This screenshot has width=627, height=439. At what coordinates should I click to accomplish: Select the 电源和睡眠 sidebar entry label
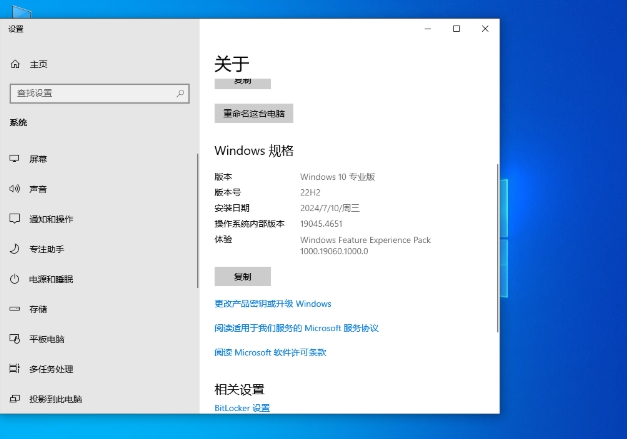point(51,279)
